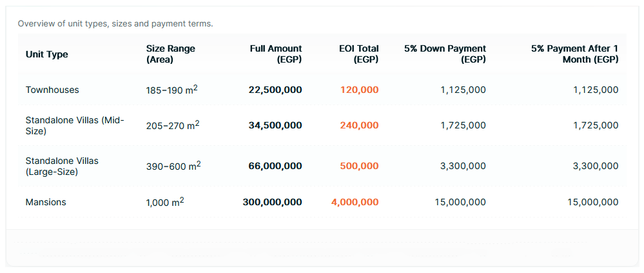Click the 22,500,000 full amount cell
644x273 pixels.
click(x=275, y=90)
